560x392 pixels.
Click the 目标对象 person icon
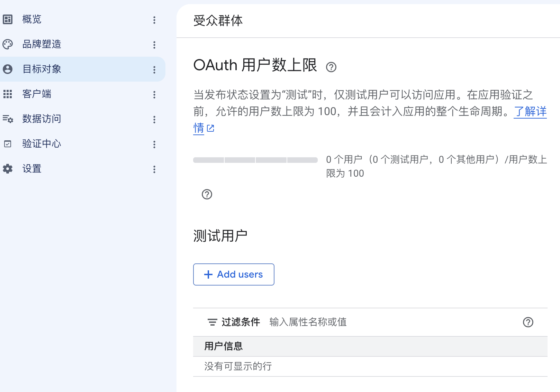coord(8,69)
